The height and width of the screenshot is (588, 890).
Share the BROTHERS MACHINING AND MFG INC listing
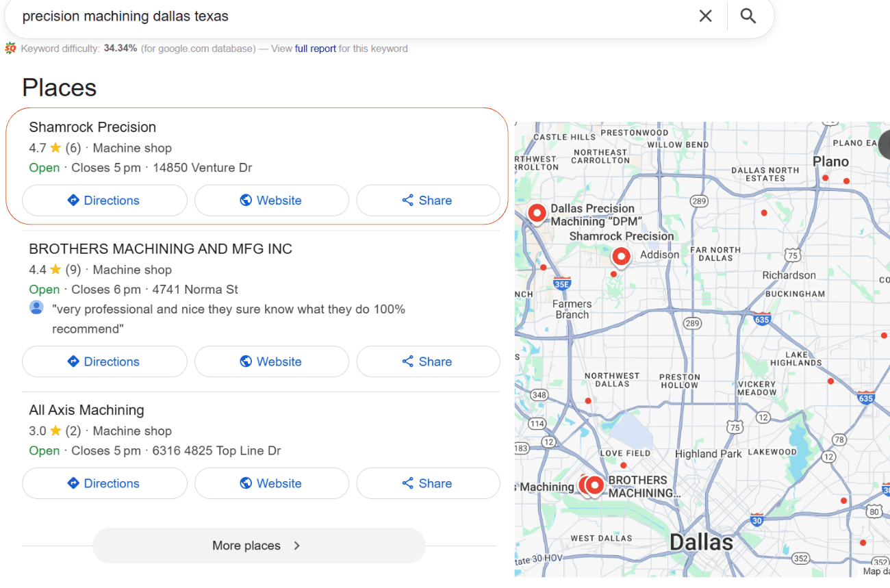tap(428, 361)
